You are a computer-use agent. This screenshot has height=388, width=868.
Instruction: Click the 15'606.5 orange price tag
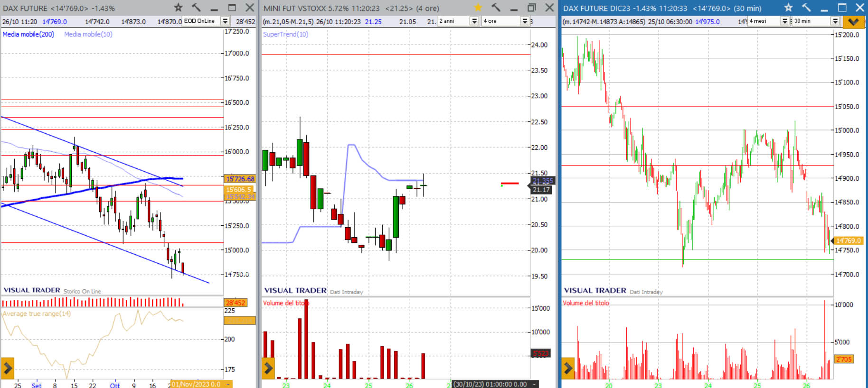click(238, 190)
